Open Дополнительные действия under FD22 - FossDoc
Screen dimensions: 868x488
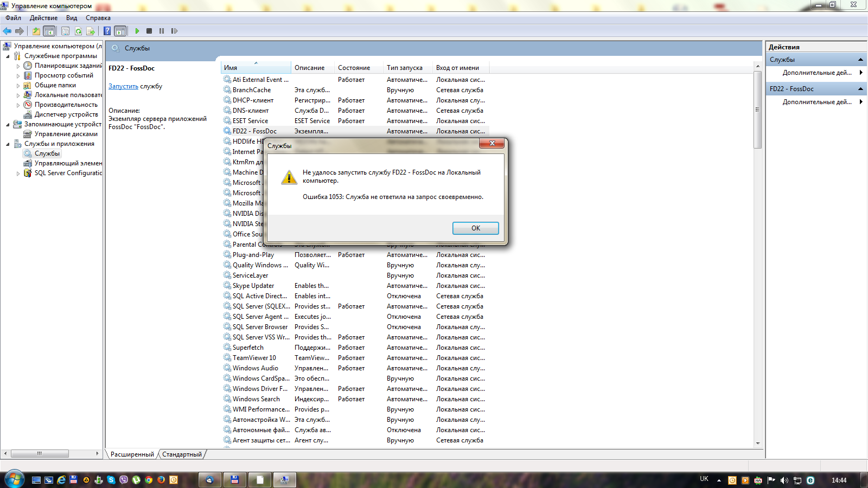coord(817,102)
